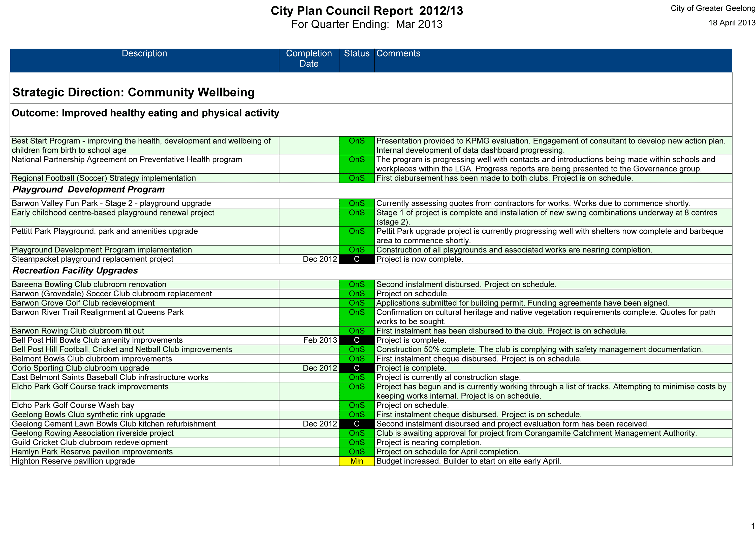This screenshot has height=534, width=756.
Task: Click green 'OnS' status for Best Start Program
Action: pyautogui.click(x=357, y=146)
